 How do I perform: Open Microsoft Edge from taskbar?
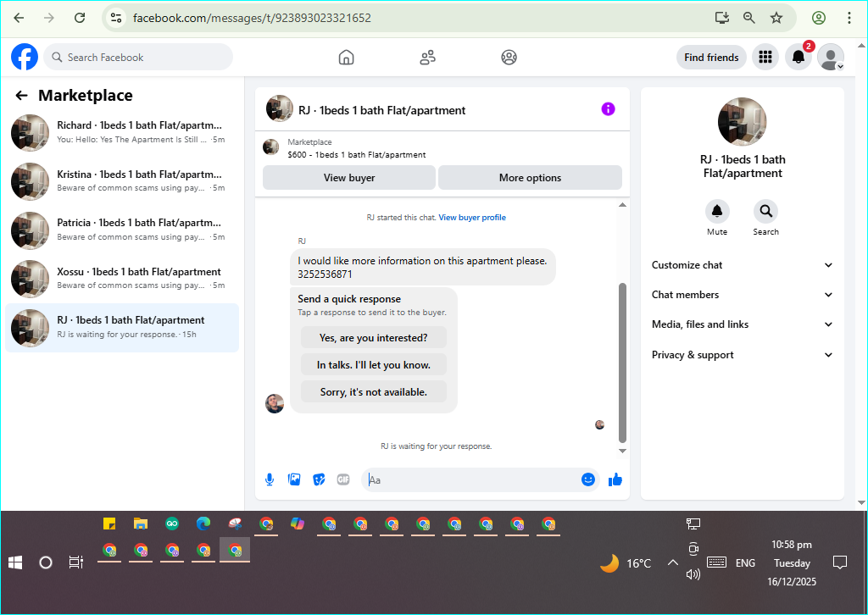tap(203, 524)
